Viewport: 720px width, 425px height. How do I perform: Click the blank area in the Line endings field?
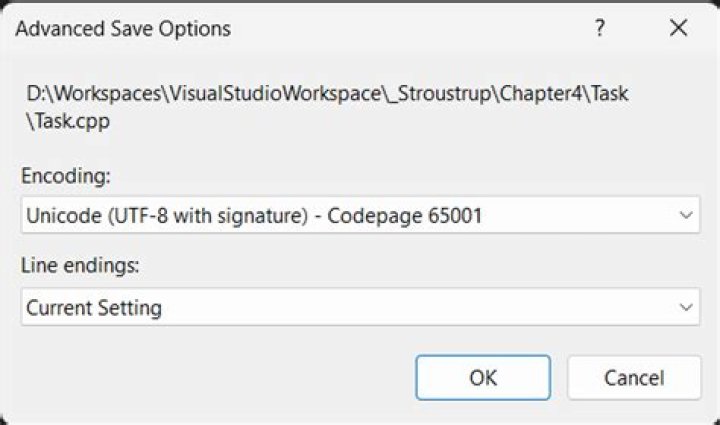coord(420,307)
